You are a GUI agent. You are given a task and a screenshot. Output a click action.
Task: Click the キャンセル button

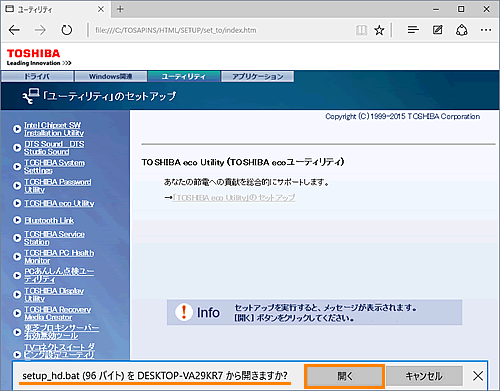pyautogui.click(x=424, y=376)
